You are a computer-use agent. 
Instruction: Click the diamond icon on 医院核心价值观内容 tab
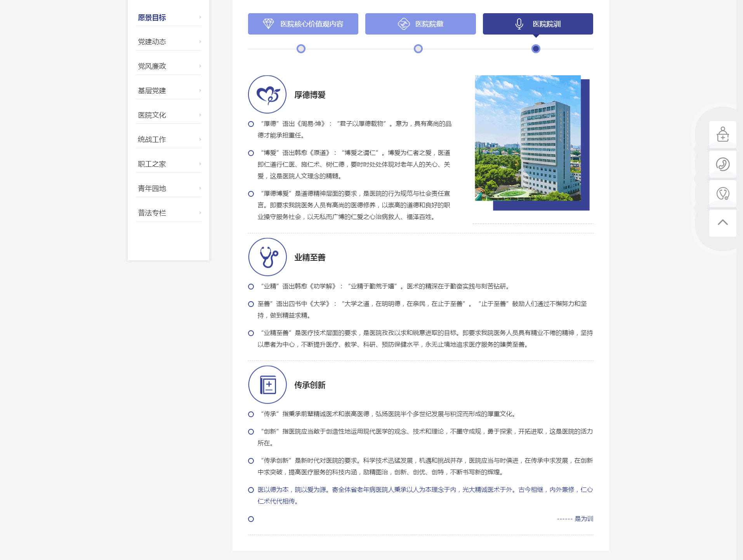tap(268, 24)
